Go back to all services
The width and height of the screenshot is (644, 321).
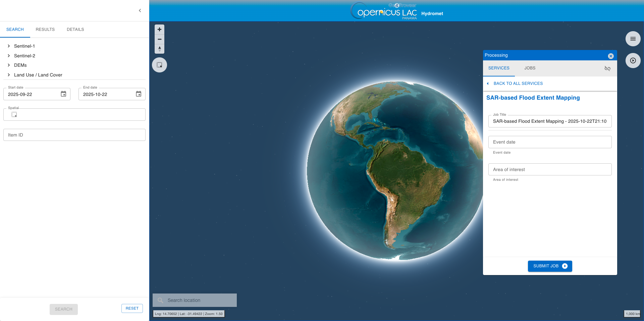tap(518, 84)
